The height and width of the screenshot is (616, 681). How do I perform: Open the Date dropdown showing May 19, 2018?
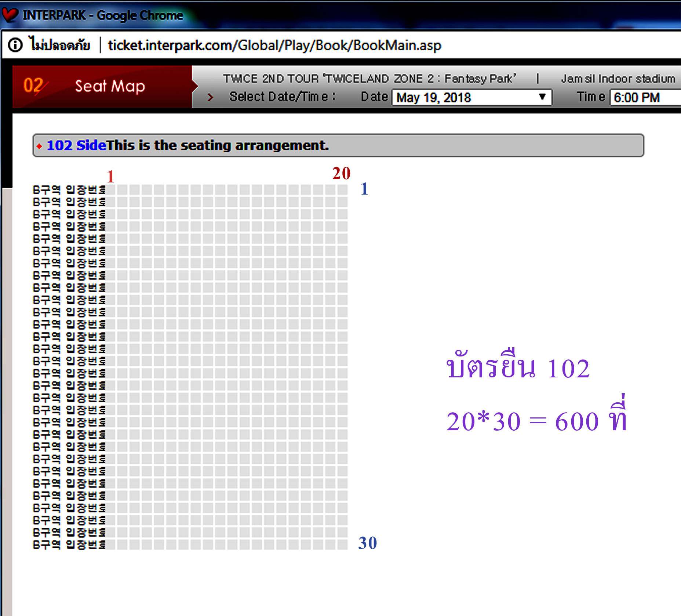pyautogui.click(x=471, y=98)
